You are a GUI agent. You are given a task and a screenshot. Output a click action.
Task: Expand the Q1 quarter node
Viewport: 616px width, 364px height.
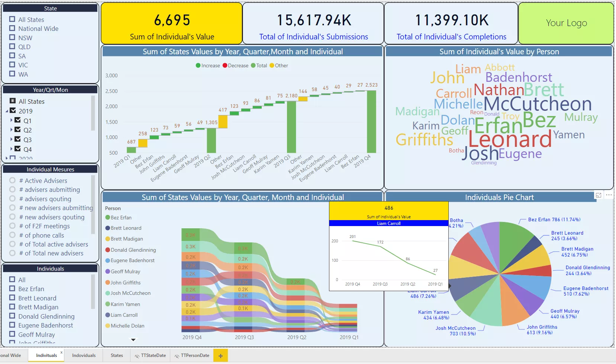point(12,120)
